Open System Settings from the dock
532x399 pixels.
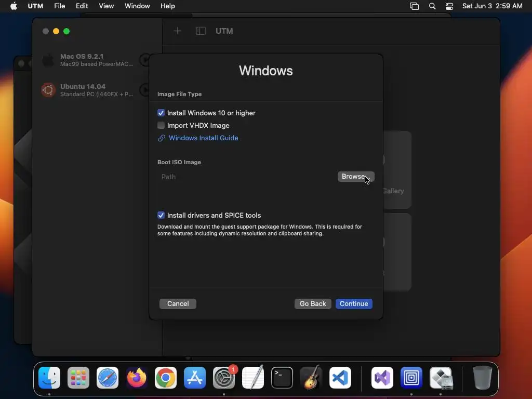(224, 378)
